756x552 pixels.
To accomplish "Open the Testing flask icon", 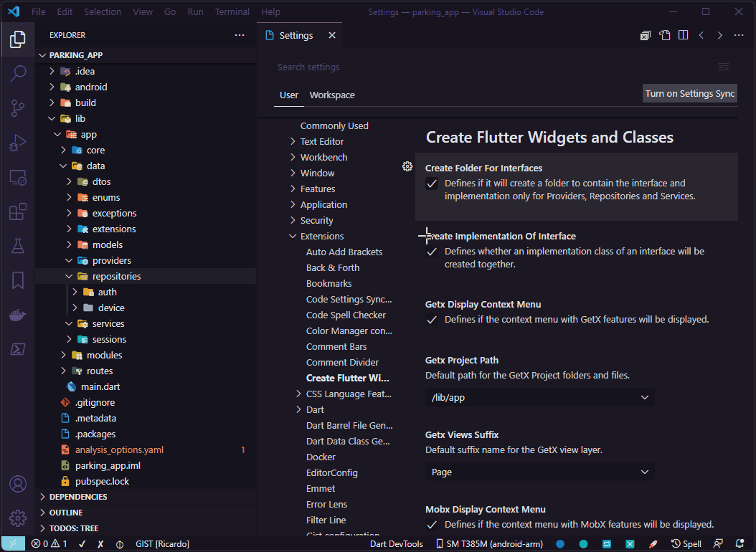I will (x=18, y=246).
